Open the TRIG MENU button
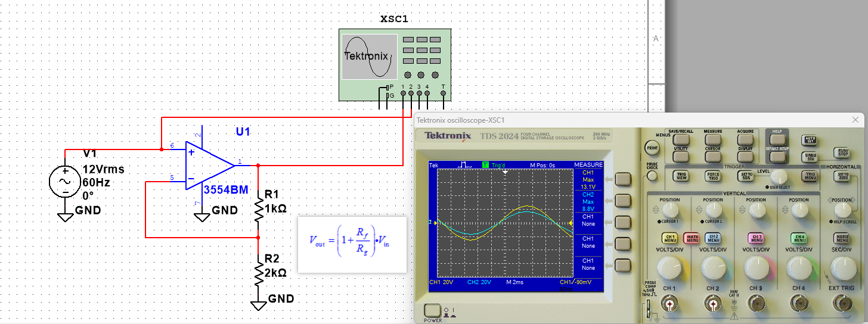This screenshot has width=868, height=324. [x=810, y=176]
